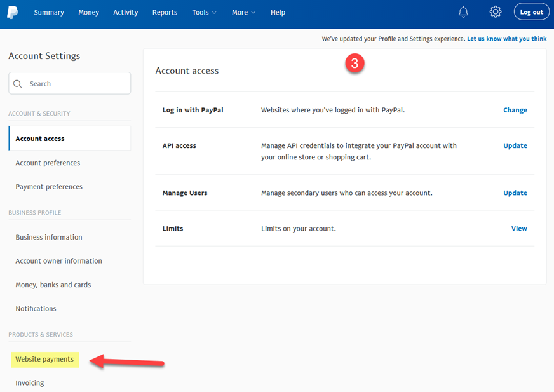
Task: Click Change for Log in with PayPal
Action: pos(515,110)
